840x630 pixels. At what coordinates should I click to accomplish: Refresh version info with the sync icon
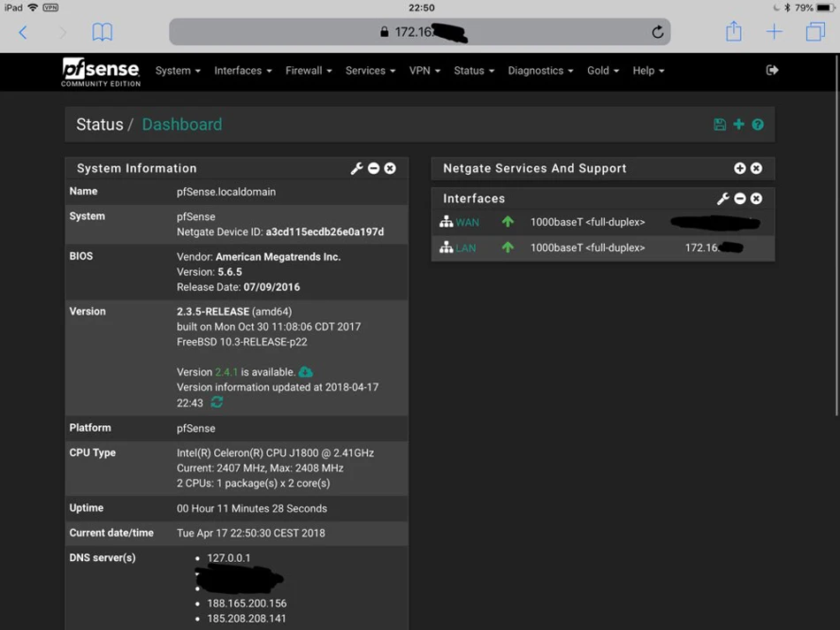pyautogui.click(x=217, y=402)
